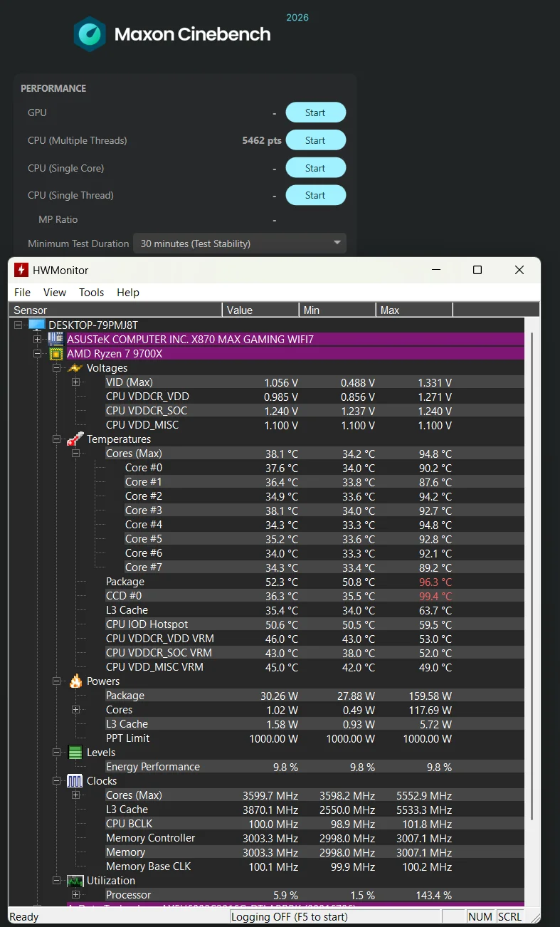The width and height of the screenshot is (560, 927).
Task: Click the 5462 pts score in Cinebench
Action: pos(262,140)
